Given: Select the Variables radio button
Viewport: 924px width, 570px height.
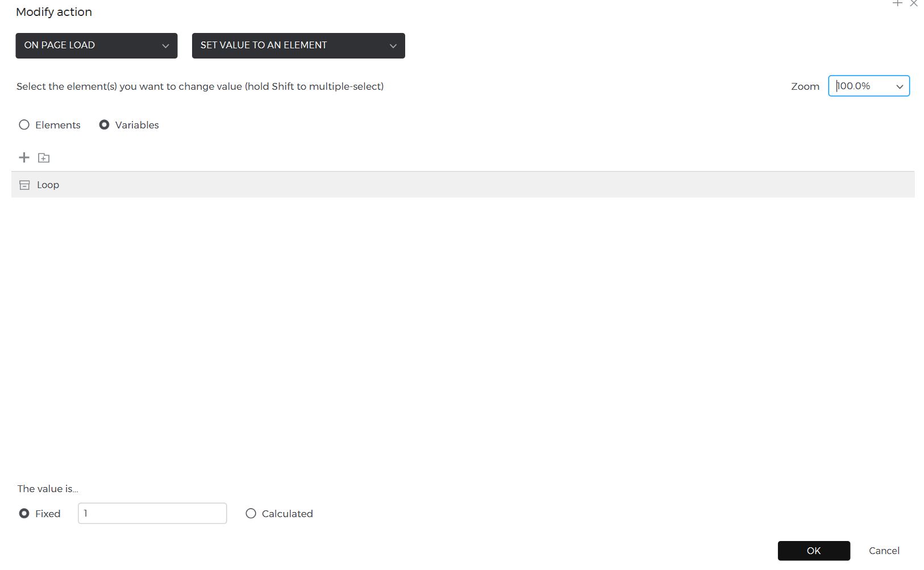Looking at the screenshot, I should click(x=104, y=125).
